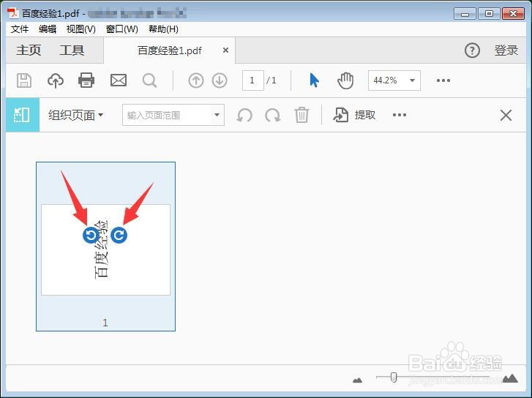Viewport: 532px width, 398px height.
Task: Open the 视图(V) menu
Action: 81,29
